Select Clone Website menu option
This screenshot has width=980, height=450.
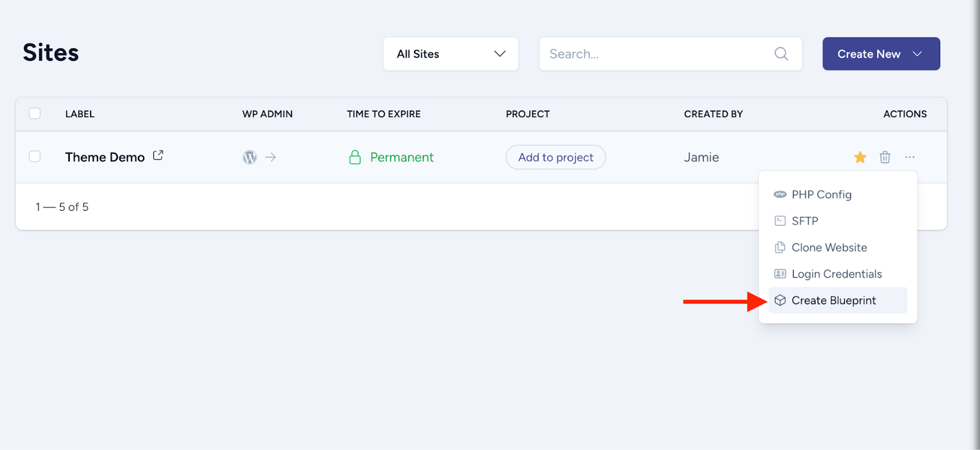pos(829,248)
